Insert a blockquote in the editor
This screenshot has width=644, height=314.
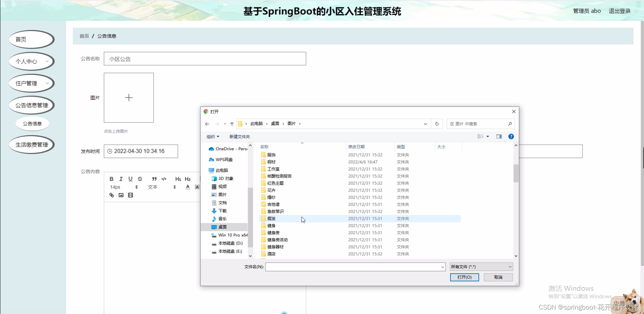(154, 179)
